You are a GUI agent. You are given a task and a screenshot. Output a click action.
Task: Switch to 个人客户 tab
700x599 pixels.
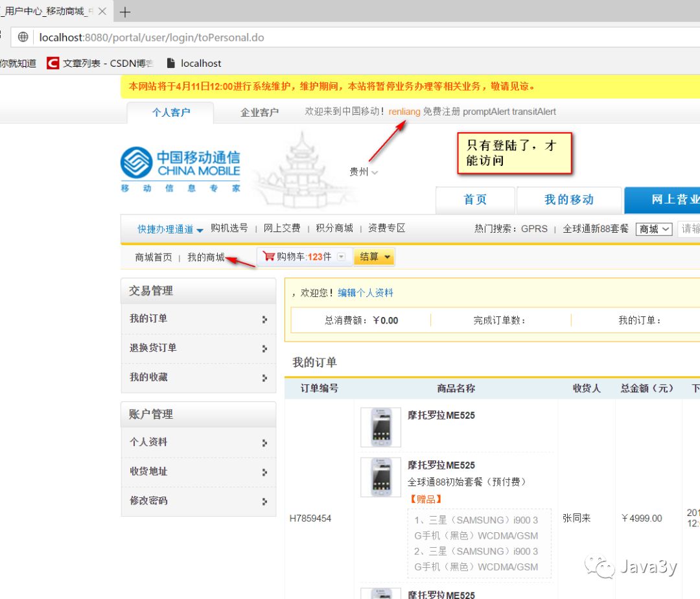(x=170, y=112)
